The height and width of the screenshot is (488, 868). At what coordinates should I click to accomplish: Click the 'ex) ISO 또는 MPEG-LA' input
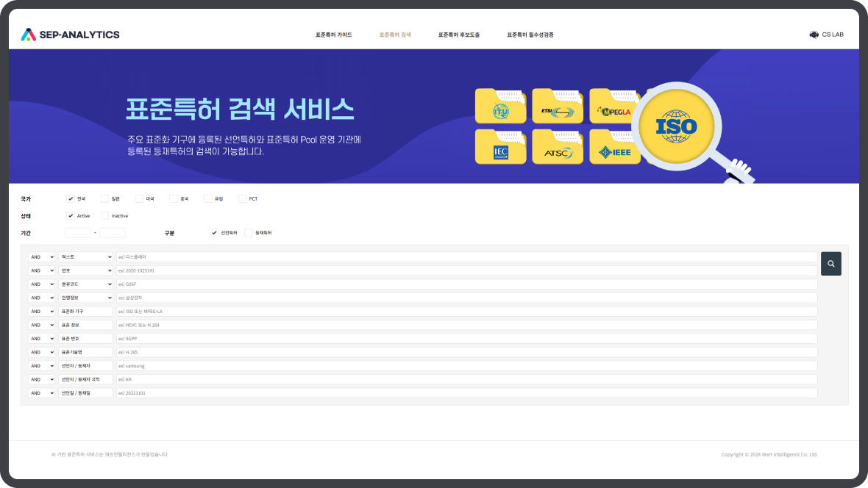pos(466,312)
